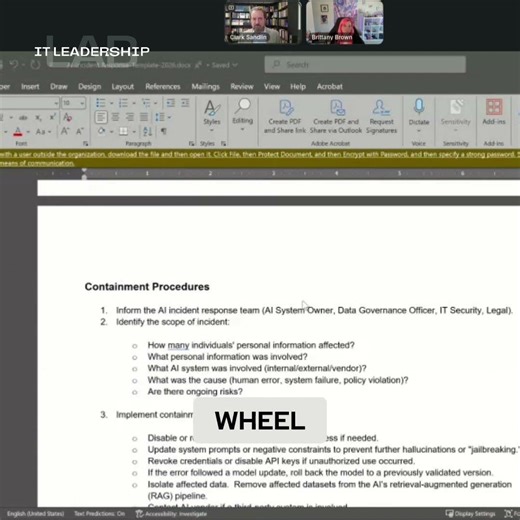This screenshot has height=520, width=520.
Task: Toggle Strikethrough formatting
Action: (23, 118)
